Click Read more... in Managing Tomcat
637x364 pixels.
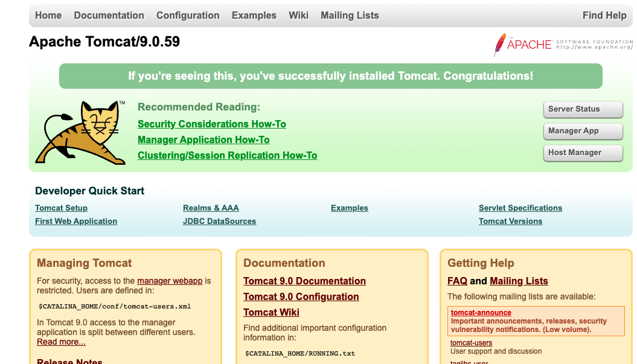coord(62,342)
